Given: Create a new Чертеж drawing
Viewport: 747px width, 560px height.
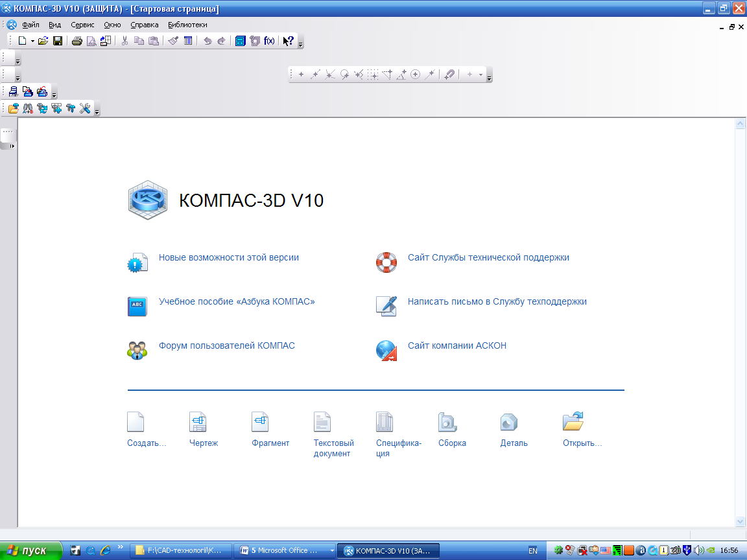Looking at the screenshot, I should click(x=198, y=422).
